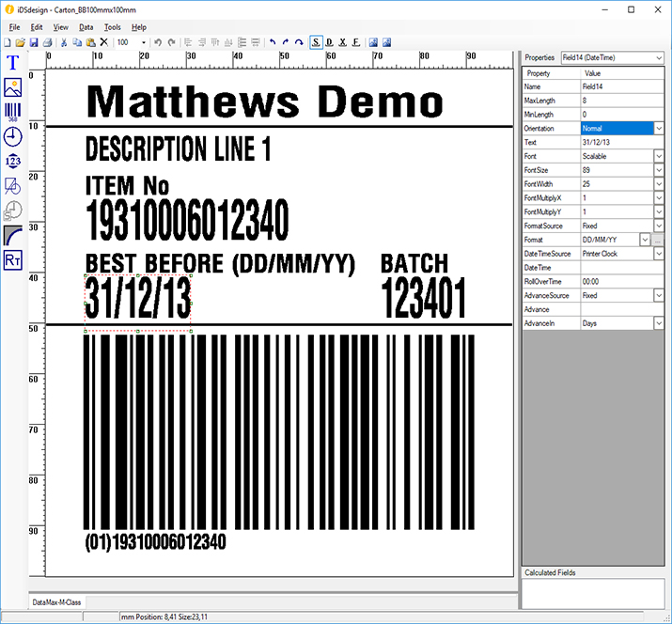This screenshot has height=624, width=672.
Task: Select the Counter 123 tool
Action: [13, 162]
